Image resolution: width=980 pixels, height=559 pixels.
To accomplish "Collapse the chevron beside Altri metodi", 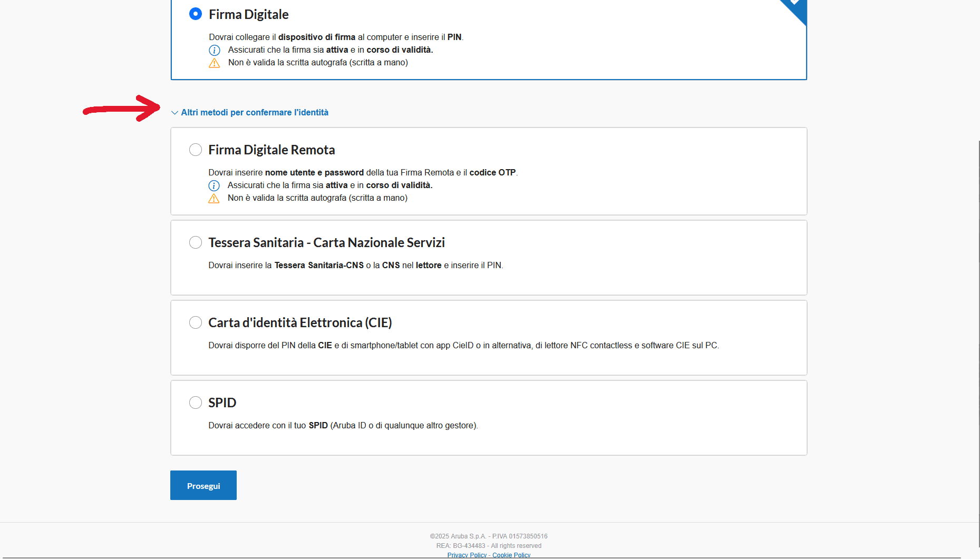I will (x=174, y=113).
